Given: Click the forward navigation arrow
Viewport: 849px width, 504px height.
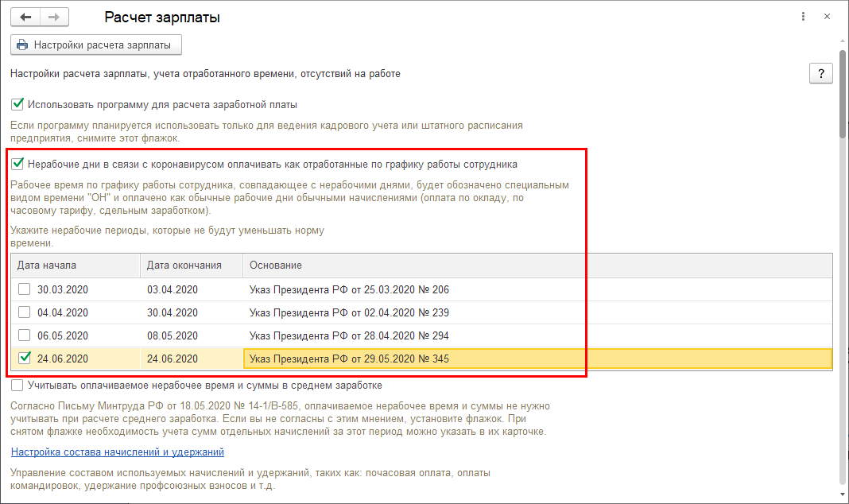Looking at the screenshot, I should click(x=54, y=17).
